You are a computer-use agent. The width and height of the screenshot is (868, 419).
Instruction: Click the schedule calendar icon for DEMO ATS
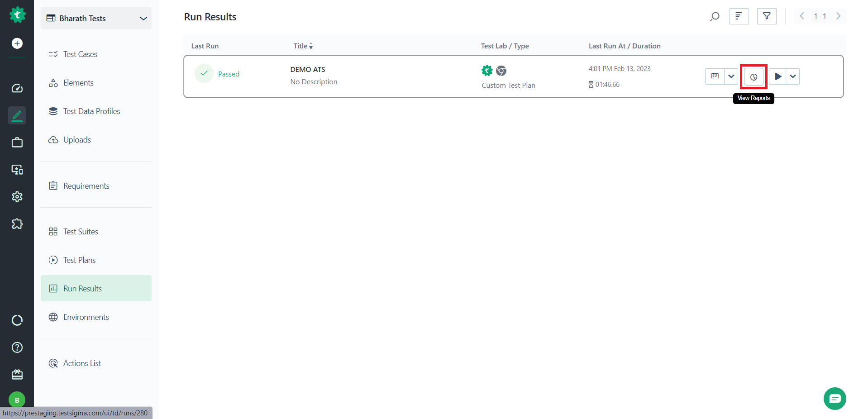[x=715, y=76]
